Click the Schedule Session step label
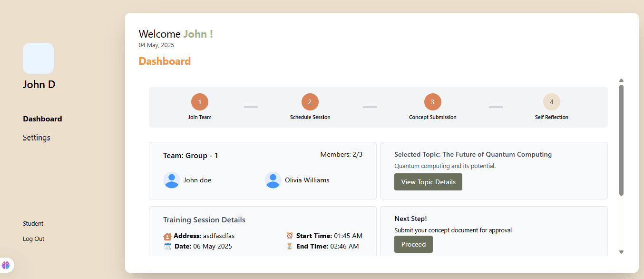Screen dimensions: 644x279 coord(310,117)
